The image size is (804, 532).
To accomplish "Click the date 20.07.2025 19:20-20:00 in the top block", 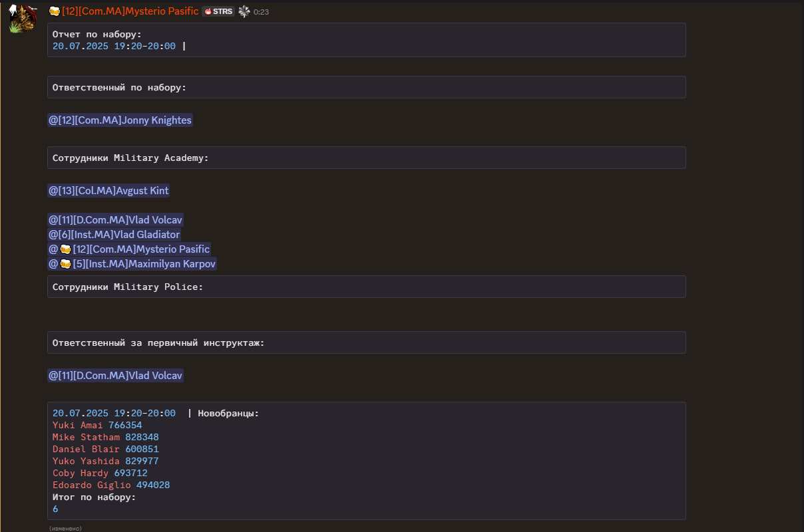I will pos(114,46).
